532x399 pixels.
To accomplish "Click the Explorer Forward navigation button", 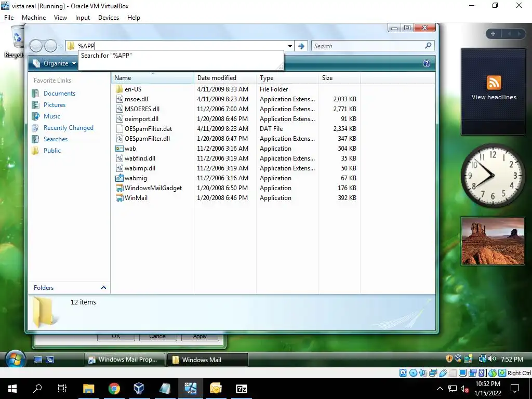I will [x=50, y=46].
